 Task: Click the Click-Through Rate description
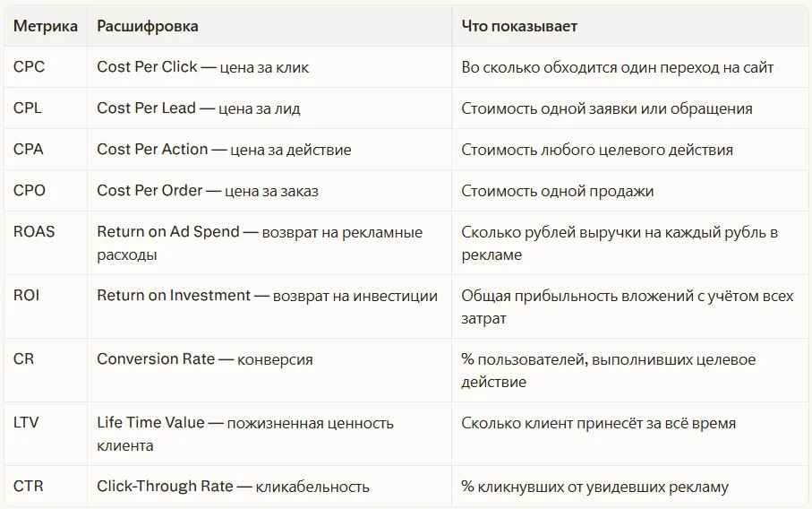(x=233, y=487)
